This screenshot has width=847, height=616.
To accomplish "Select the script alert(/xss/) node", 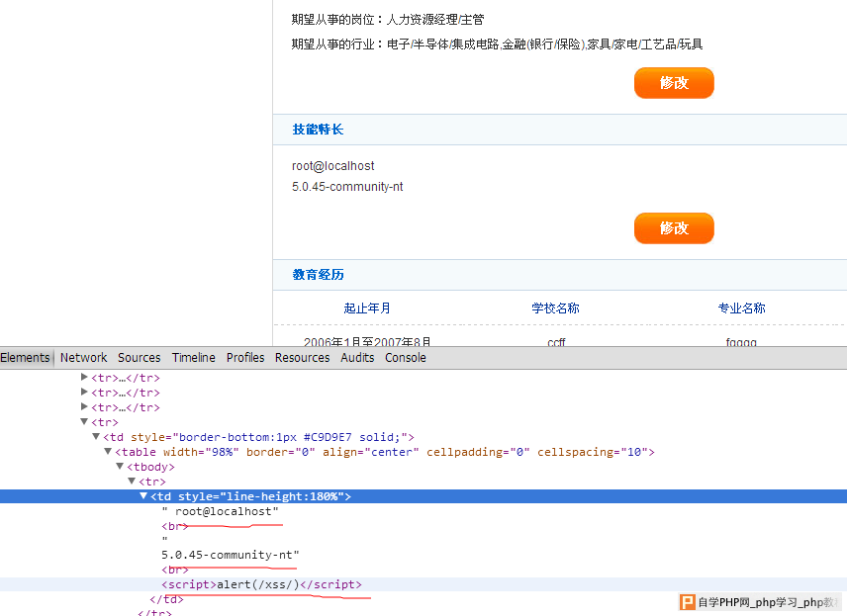I will [x=261, y=584].
